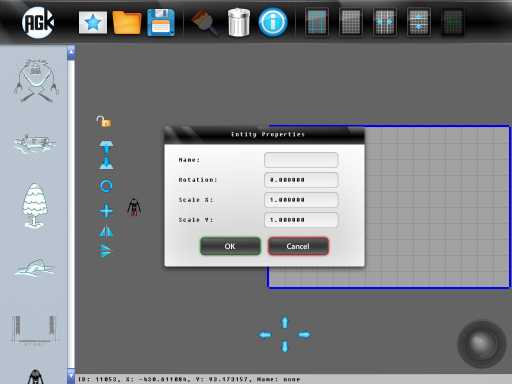Save using the floppy disk icon

(161, 22)
